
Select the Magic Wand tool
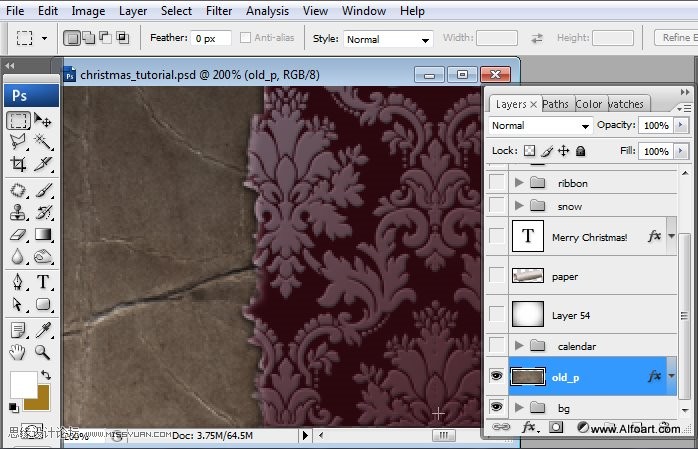(43, 142)
